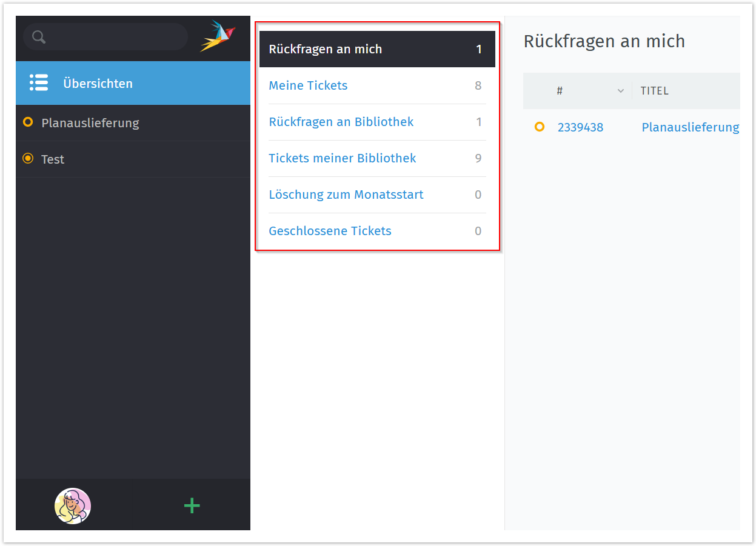Open ticket number 2339438 link
756x546 pixels.
pyautogui.click(x=580, y=127)
